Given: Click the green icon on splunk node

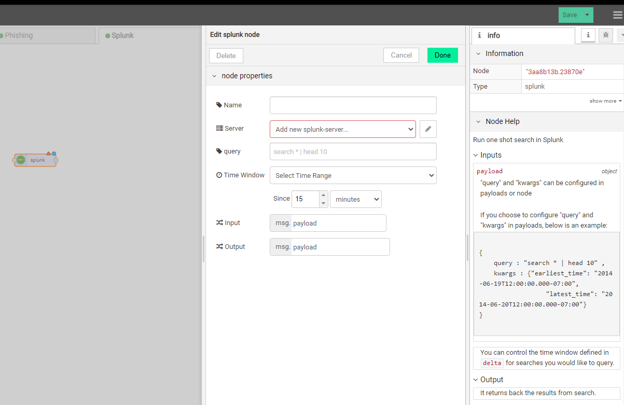Looking at the screenshot, I should pyautogui.click(x=21, y=160).
